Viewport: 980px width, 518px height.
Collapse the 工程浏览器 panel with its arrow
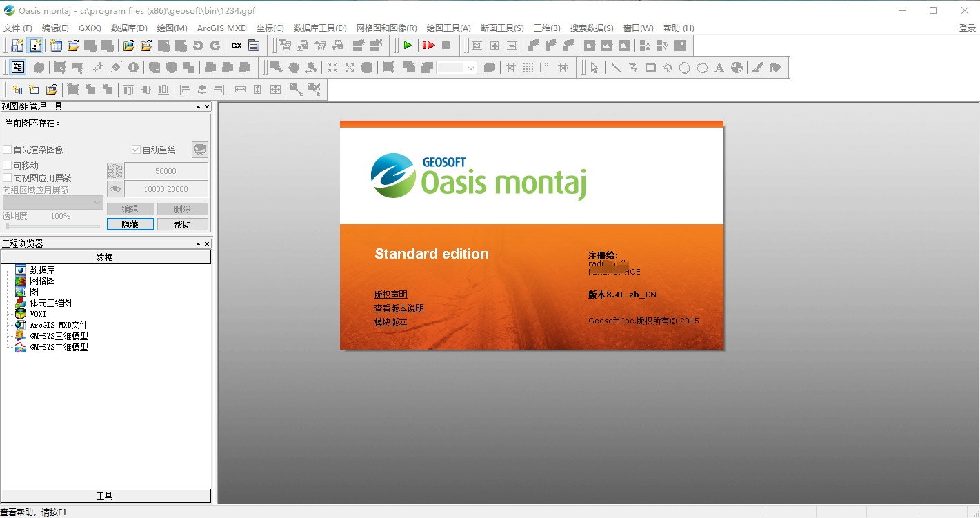[198, 244]
